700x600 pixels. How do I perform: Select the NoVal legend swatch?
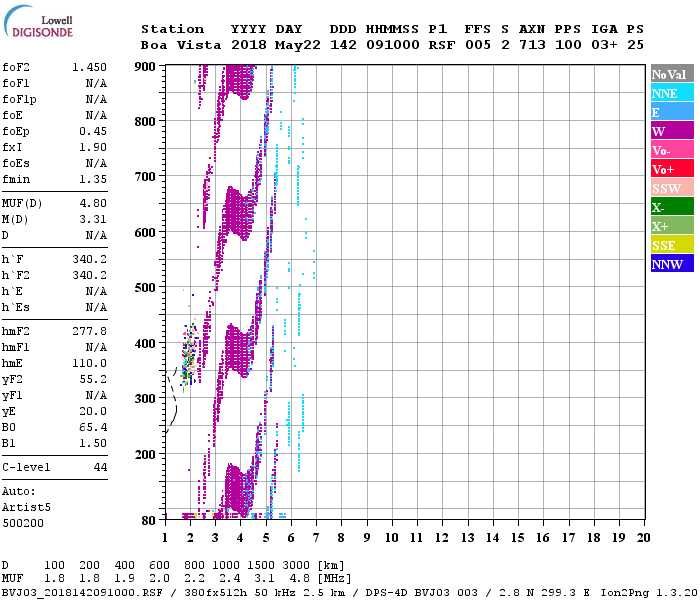tap(672, 74)
